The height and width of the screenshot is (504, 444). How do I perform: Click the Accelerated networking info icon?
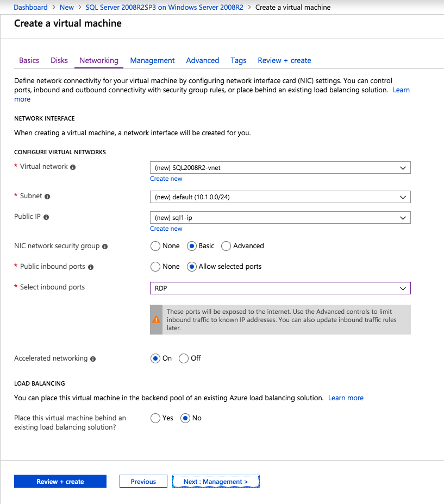pyautogui.click(x=93, y=359)
